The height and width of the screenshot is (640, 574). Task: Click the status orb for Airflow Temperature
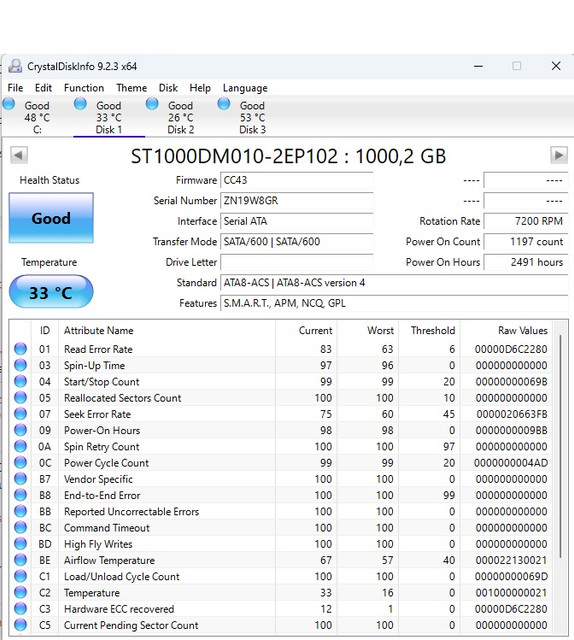tap(20, 560)
